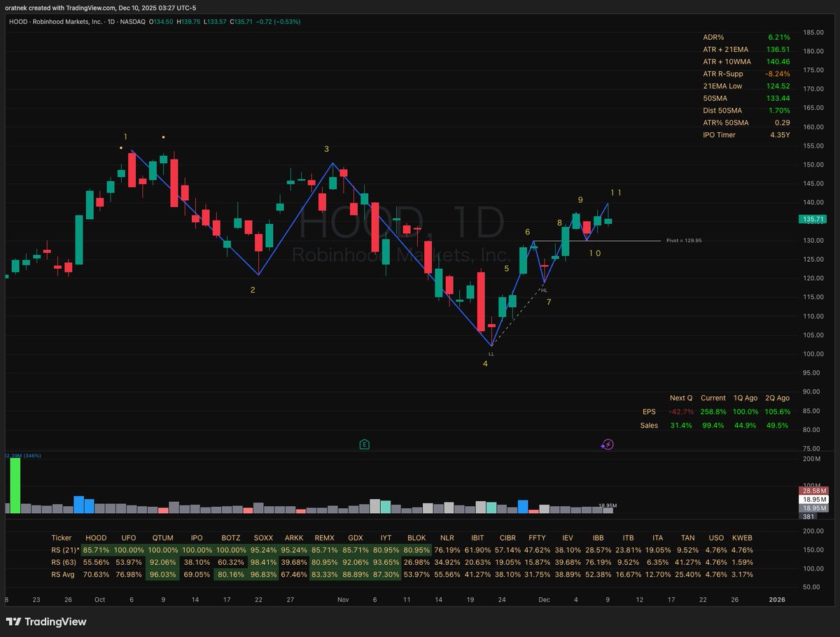Select the purple lightning event icon on the chart

(608, 444)
